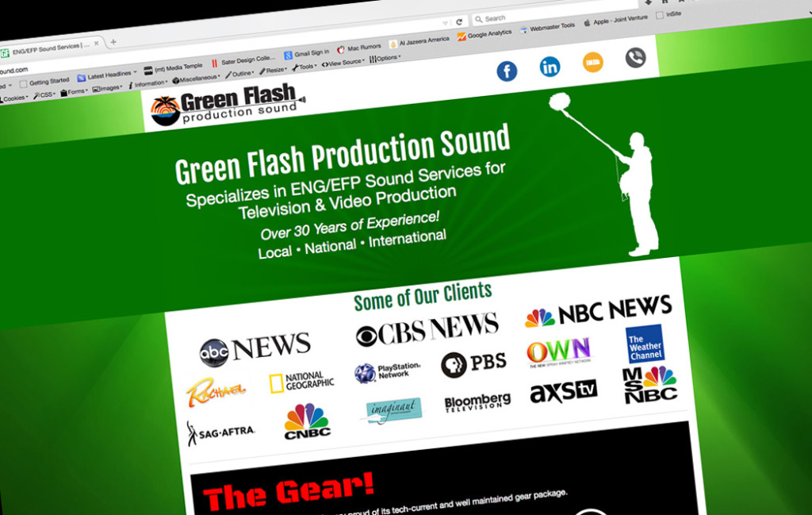
Task: Open the Mac Rumors bookmark
Action: [x=359, y=48]
